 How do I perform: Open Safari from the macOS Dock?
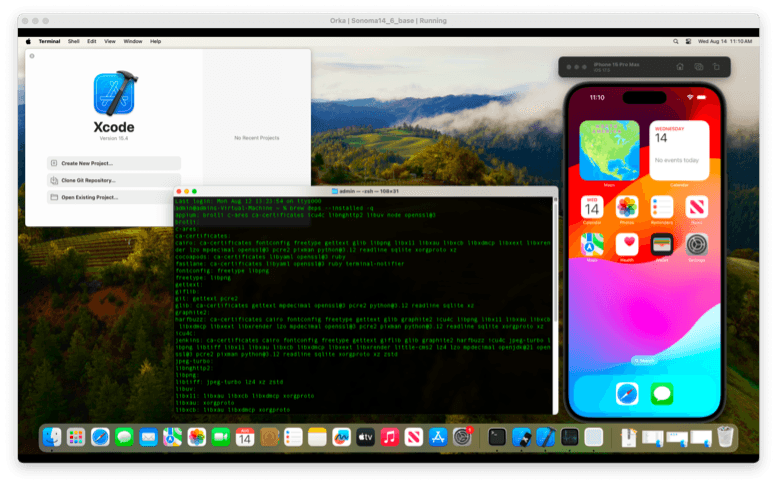click(100, 438)
